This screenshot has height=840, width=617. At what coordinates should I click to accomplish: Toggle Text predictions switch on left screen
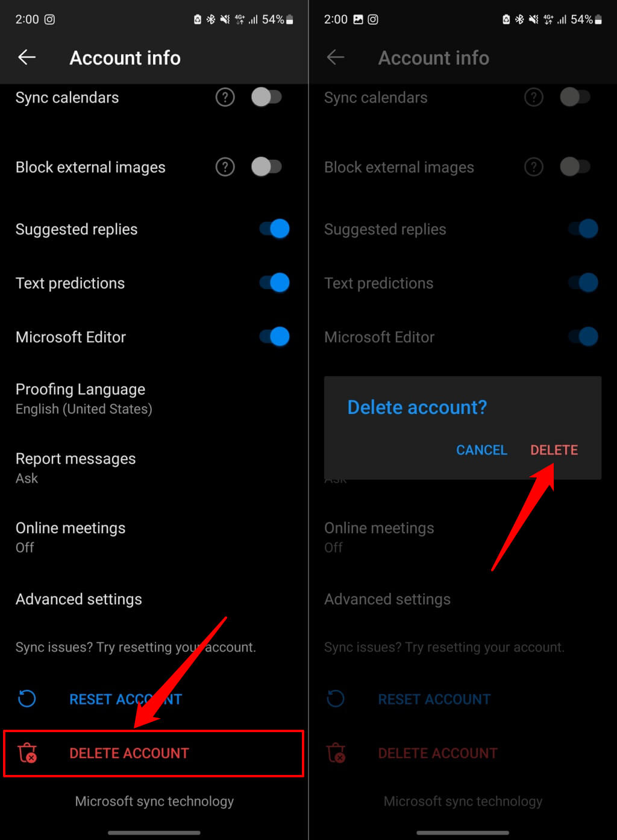click(275, 283)
